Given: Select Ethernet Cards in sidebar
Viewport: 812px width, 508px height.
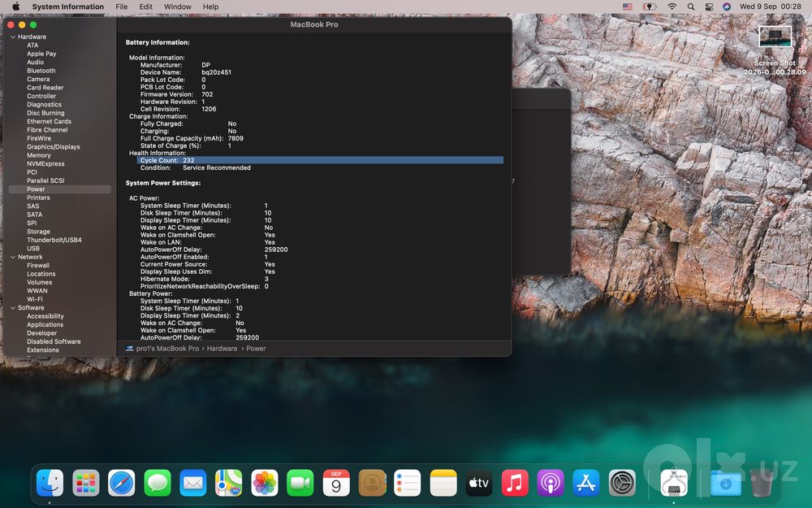Looking at the screenshot, I should (x=50, y=121).
